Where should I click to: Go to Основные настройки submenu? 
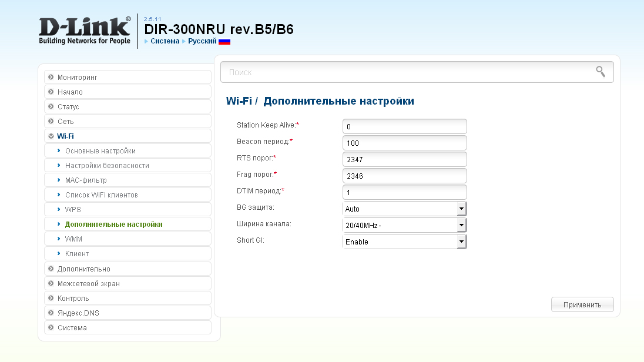point(128,151)
